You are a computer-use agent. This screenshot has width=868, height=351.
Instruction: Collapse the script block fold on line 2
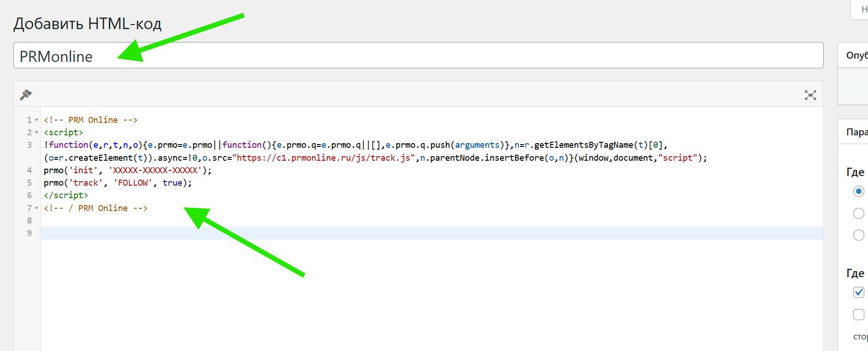point(36,133)
